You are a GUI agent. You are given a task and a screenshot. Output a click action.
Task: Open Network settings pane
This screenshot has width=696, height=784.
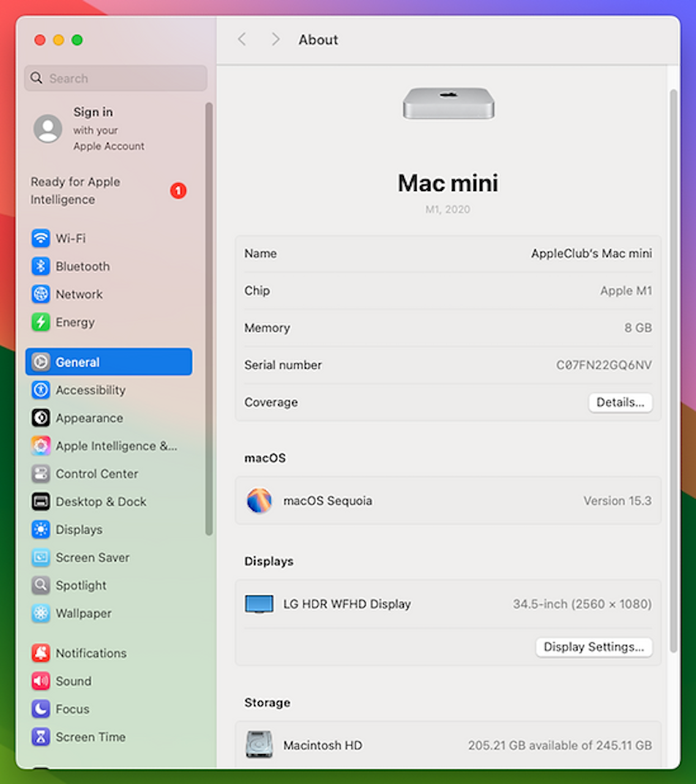click(x=109, y=294)
